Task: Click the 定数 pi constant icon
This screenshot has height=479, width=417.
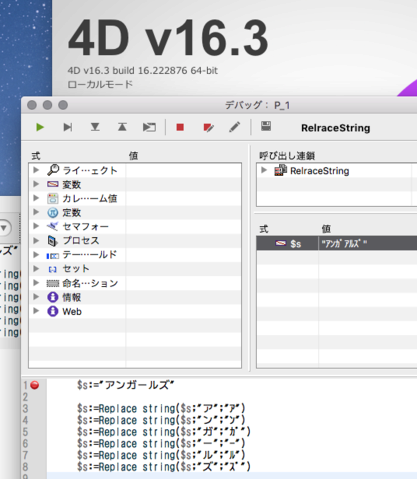Action: (53, 212)
